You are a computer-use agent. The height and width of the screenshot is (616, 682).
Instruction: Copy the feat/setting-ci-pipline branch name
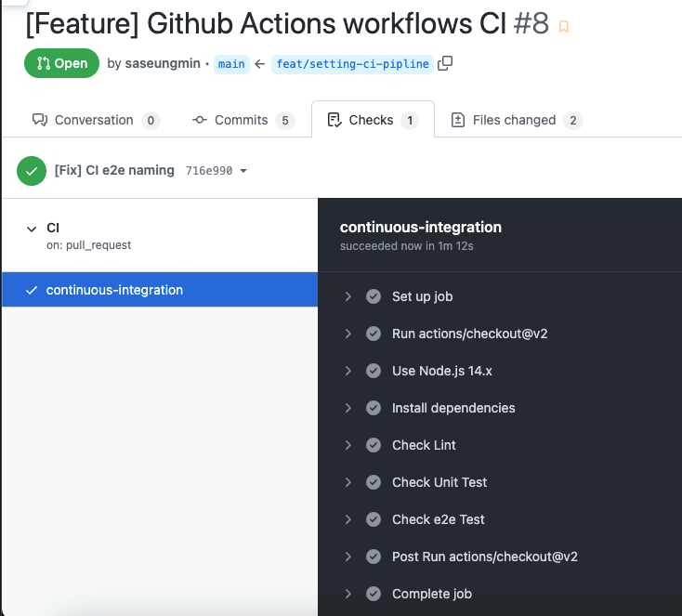coord(445,63)
